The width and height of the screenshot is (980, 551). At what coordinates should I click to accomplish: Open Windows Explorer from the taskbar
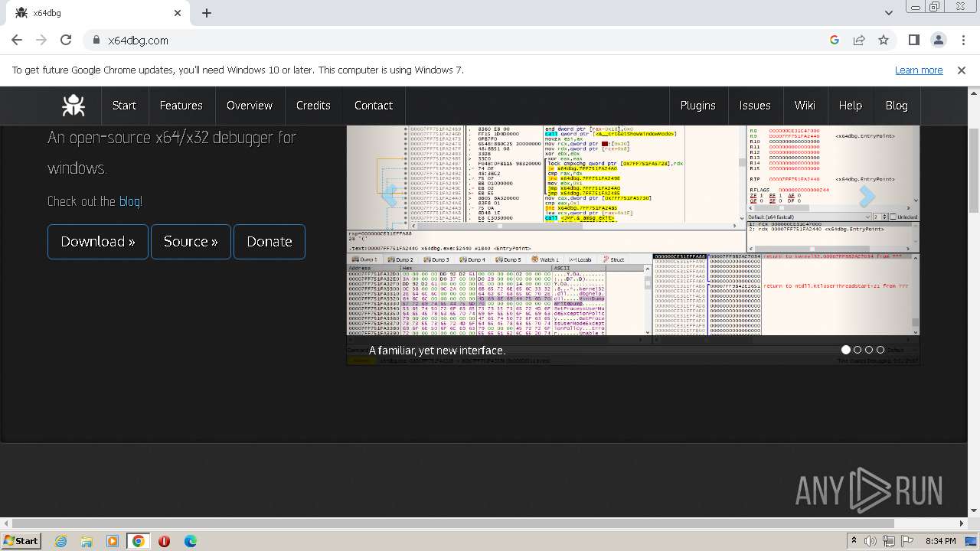87,541
